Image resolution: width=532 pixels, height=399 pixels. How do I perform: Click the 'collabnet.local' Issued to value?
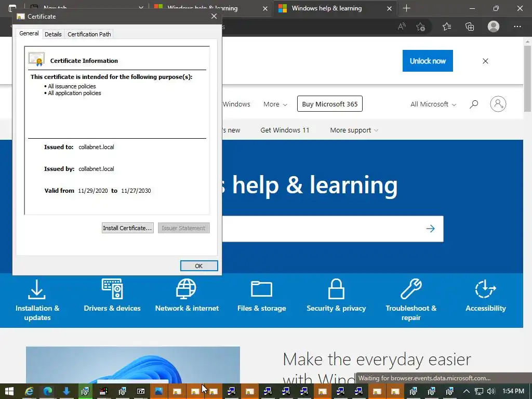(x=96, y=147)
